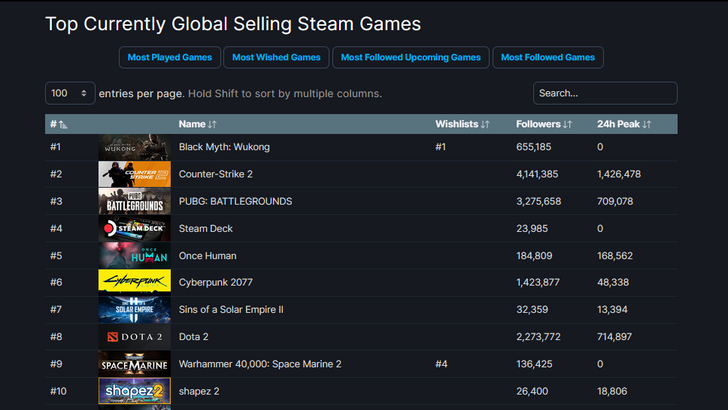This screenshot has width=728, height=410.
Task: Open the Most Followed Games list
Action: [x=549, y=58]
